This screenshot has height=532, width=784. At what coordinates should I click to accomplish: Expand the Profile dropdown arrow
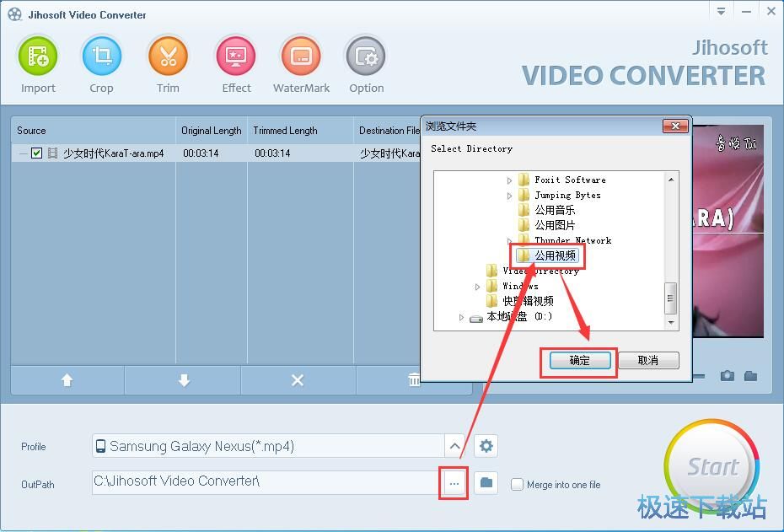click(x=454, y=445)
